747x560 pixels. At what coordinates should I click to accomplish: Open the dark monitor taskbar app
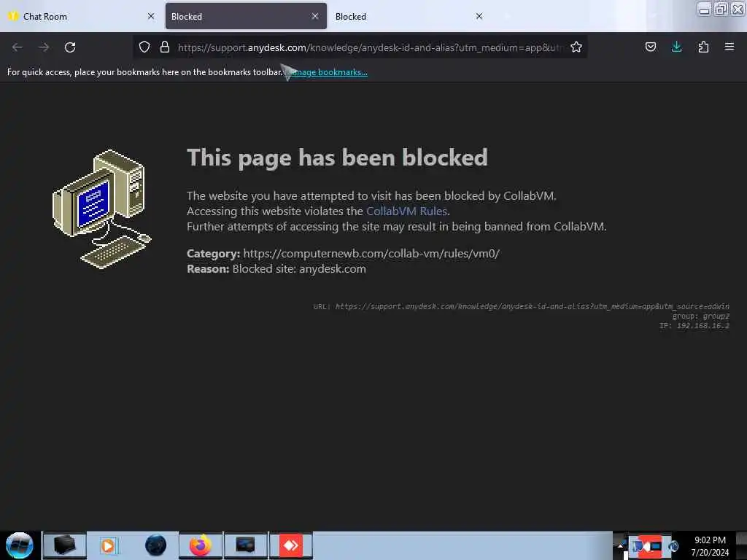246,545
